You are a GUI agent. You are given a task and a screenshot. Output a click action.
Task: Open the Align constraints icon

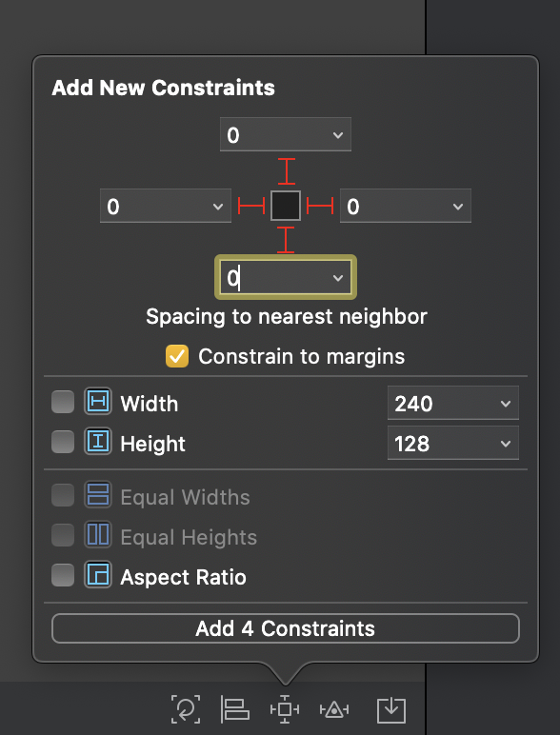234,709
